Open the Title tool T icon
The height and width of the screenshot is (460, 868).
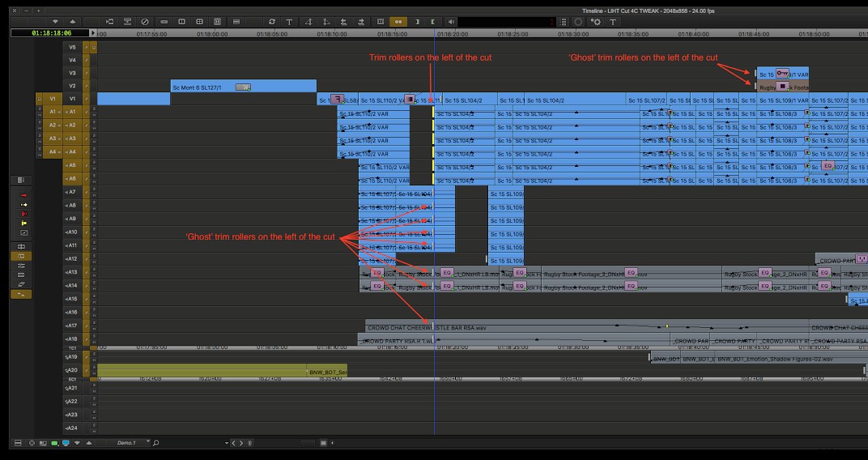(289, 22)
